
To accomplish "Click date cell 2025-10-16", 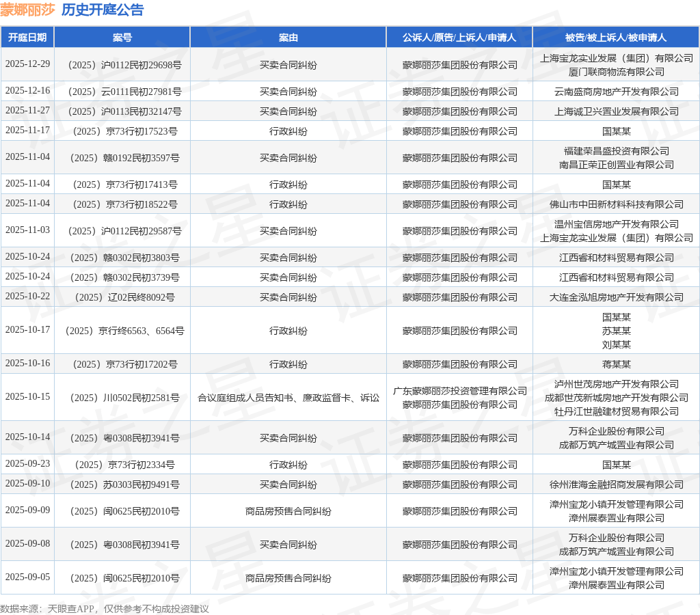I will pyautogui.click(x=27, y=364).
